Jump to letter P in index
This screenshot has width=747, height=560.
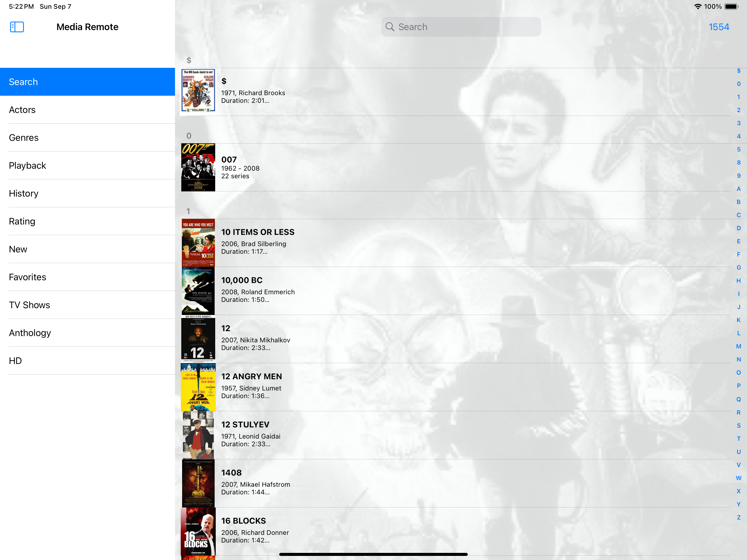pos(739,386)
